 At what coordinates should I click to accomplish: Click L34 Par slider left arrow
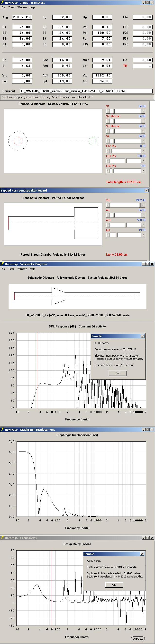[108, 171]
